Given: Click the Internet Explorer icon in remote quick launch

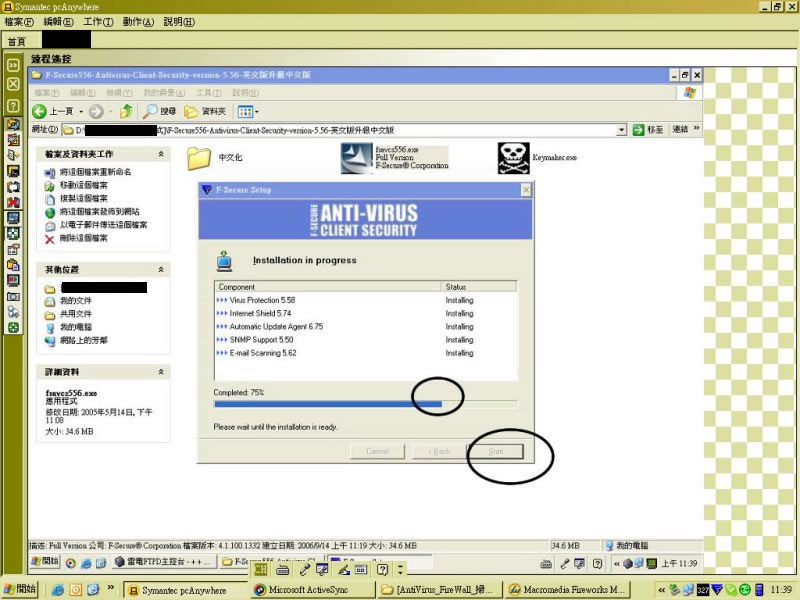Looking at the screenshot, I should (86, 563).
